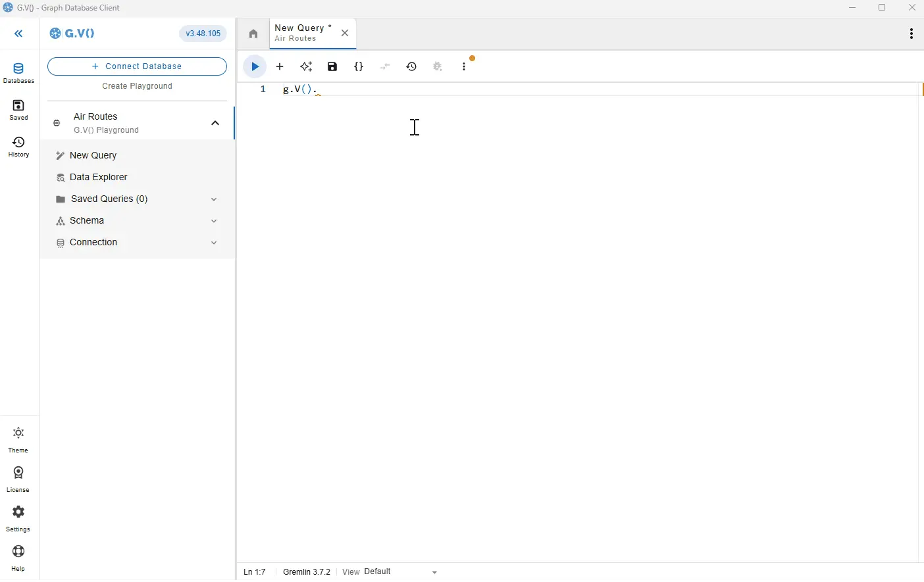924x582 pixels.
Task: Open the toolbar overflow menu
Action: click(465, 66)
